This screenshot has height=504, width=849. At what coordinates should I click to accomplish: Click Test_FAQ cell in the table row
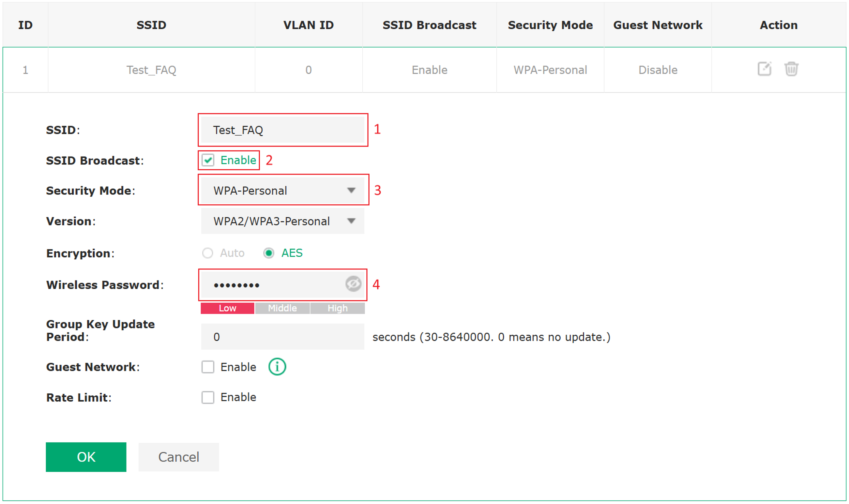tap(151, 70)
